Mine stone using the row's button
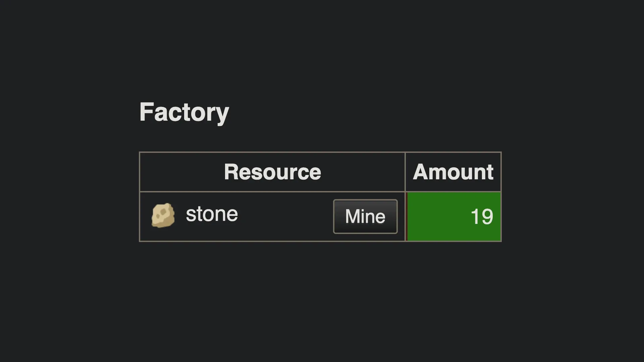Viewport: 644px width, 362px height. click(365, 217)
